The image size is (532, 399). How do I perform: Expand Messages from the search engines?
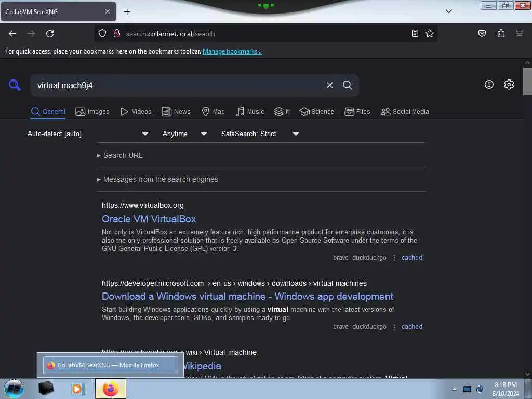tap(157, 179)
